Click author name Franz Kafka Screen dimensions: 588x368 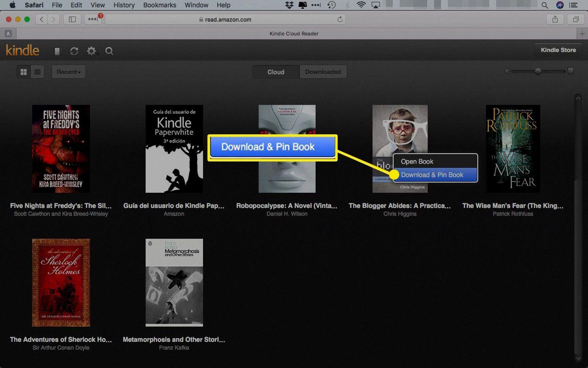coord(174,348)
